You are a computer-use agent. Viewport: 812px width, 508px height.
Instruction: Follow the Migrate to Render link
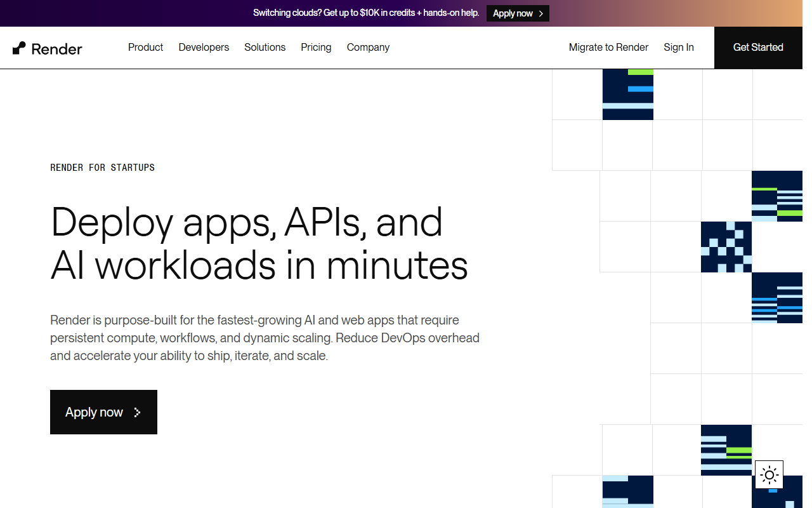pos(608,48)
